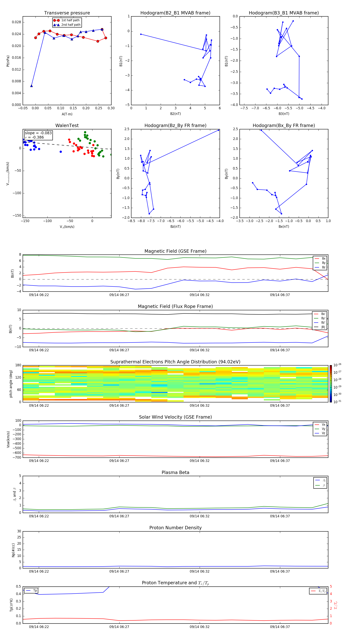Click "09/14 06:22" tick under Proton Temperature panel

(x=39, y=627)
